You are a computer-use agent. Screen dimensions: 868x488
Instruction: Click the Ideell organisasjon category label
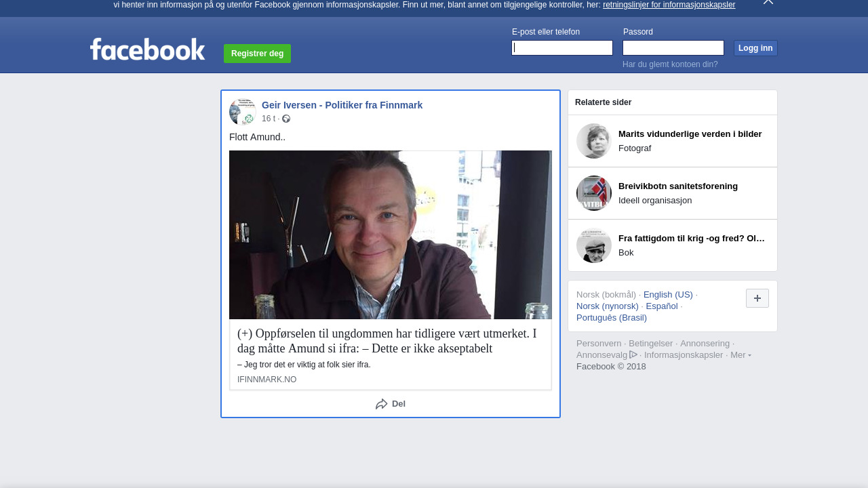click(x=655, y=201)
